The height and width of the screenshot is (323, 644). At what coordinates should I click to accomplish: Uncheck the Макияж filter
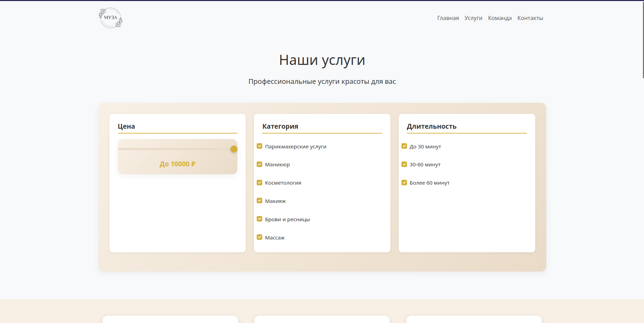pyautogui.click(x=259, y=201)
